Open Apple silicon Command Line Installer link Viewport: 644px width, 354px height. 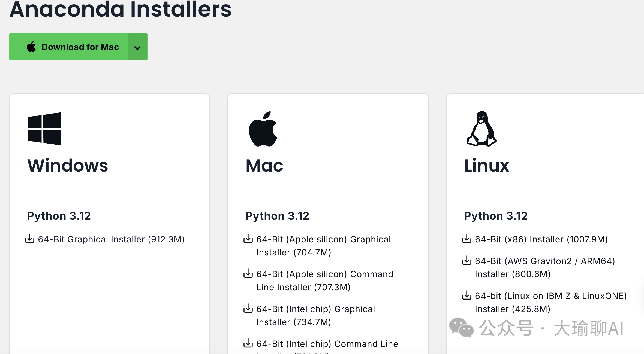pos(324,274)
